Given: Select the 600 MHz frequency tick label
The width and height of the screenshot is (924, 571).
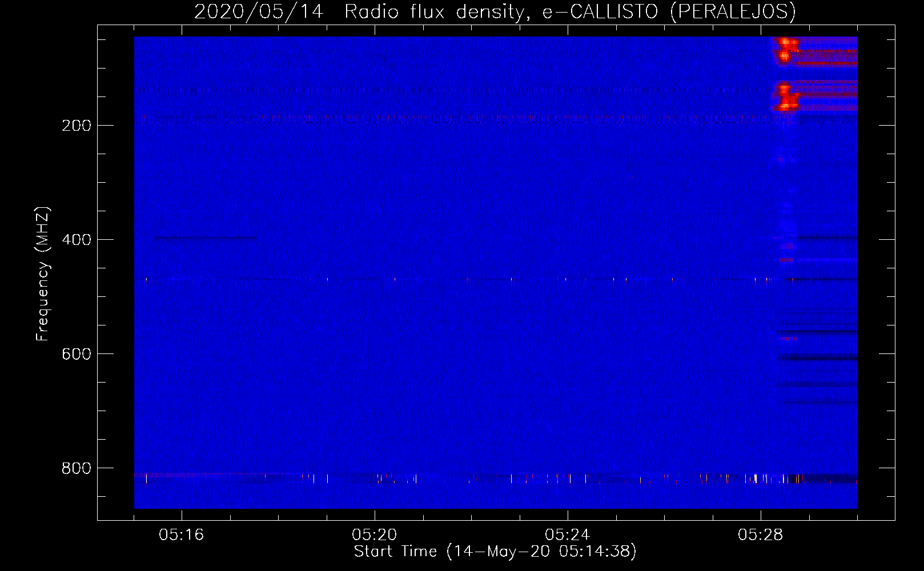Looking at the screenshot, I should [77, 354].
